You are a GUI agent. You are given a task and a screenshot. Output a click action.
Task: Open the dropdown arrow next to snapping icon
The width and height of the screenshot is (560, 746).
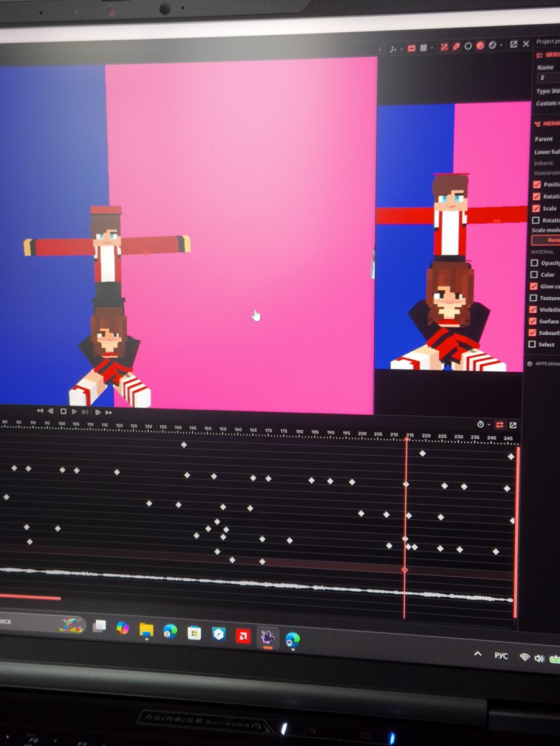tap(401, 49)
